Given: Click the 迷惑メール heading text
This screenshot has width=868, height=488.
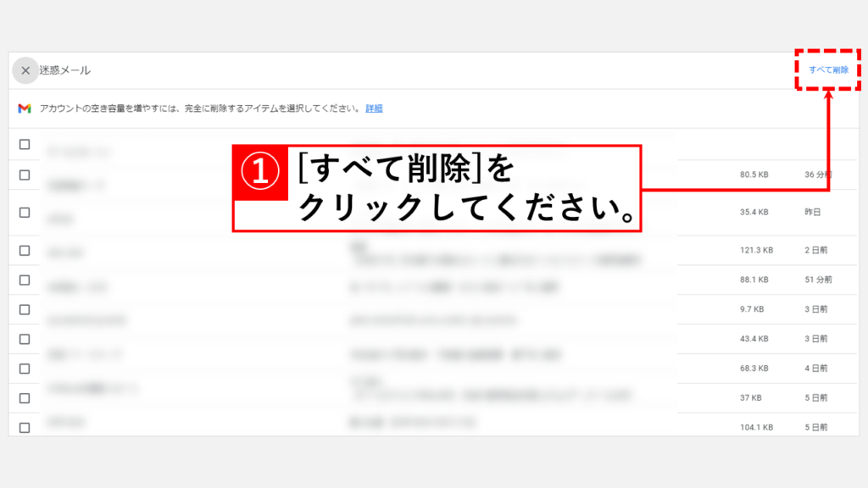Looking at the screenshot, I should (x=64, y=70).
